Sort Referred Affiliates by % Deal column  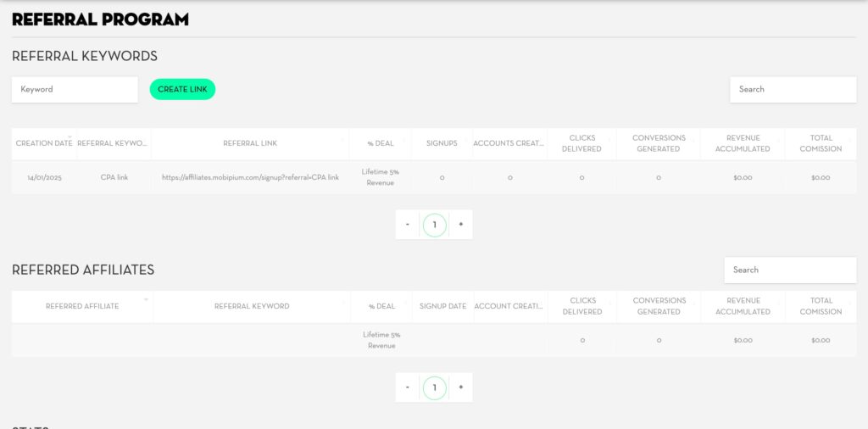click(382, 306)
